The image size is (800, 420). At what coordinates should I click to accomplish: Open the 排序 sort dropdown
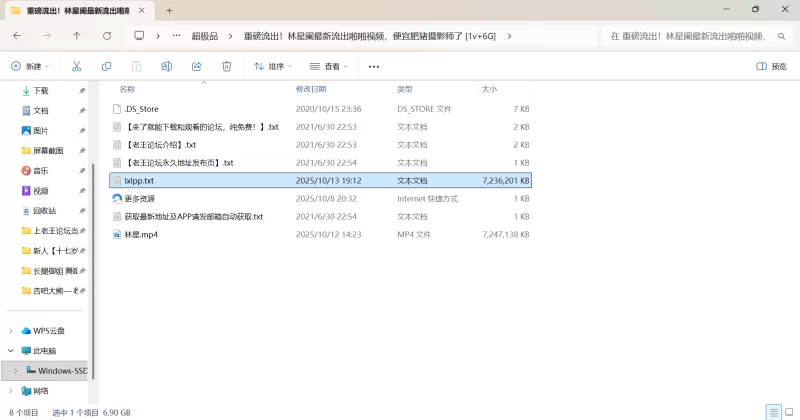tap(273, 66)
